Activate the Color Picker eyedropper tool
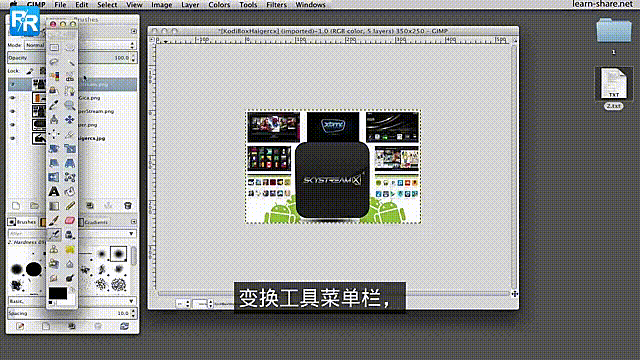Viewport: 640px width, 360px height. [x=54, y=105]
